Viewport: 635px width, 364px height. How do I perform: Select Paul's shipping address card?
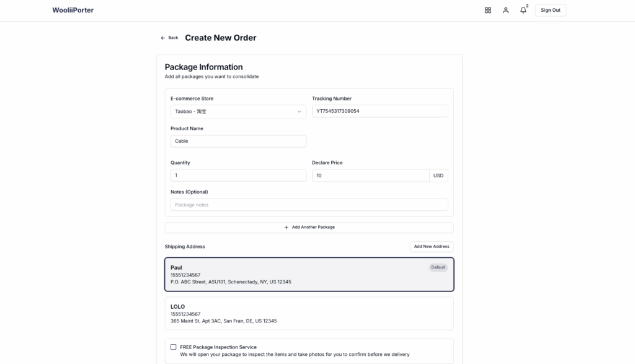(309, 275)
